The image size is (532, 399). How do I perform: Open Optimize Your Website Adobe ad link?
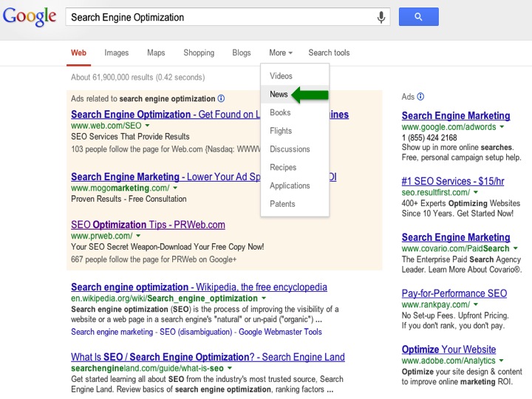coord(449,349)
